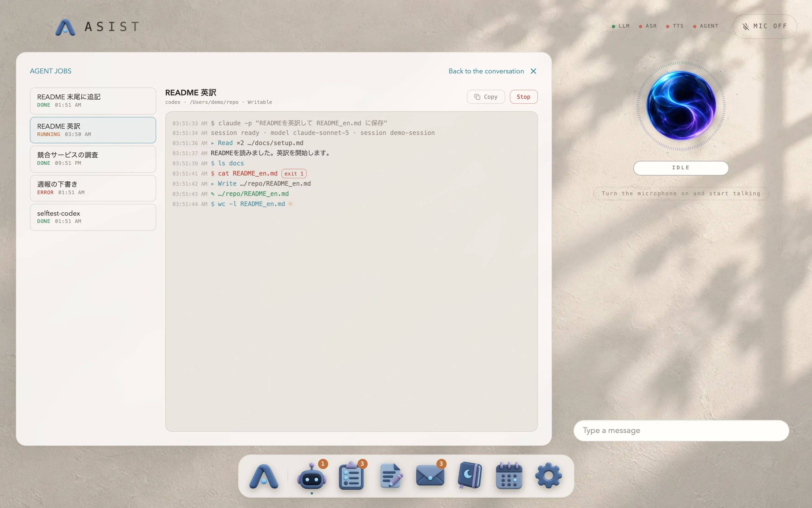The width and height of the screenshot is (812, 508).
Task: Go back to the conversation
Action: pos(486,71)
